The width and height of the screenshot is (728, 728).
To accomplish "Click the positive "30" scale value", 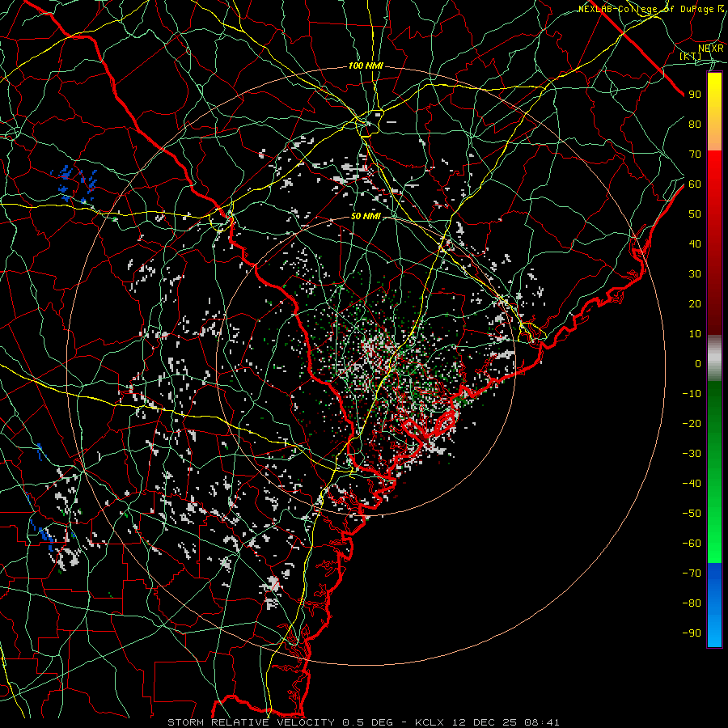I will pos(695,274).
